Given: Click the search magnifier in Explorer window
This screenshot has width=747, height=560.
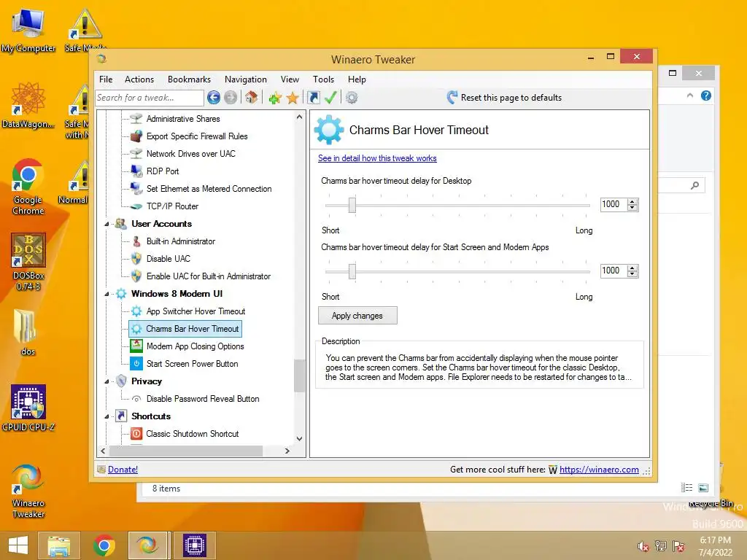Looking at the screenshot, I should (695, 185).
